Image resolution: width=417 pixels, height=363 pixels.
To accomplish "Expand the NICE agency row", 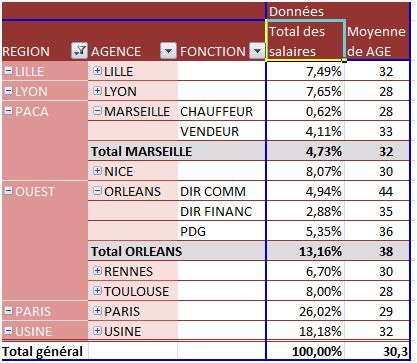I will tap(97, 171).
